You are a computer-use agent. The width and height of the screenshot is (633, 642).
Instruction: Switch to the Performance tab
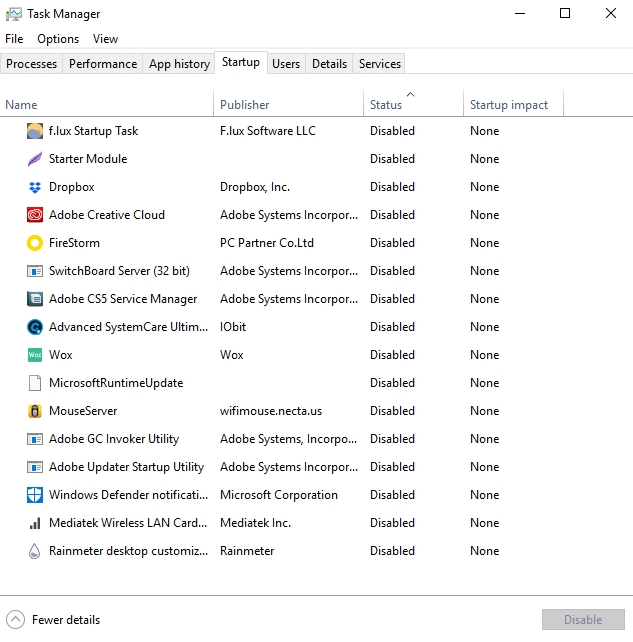(103, 64)
